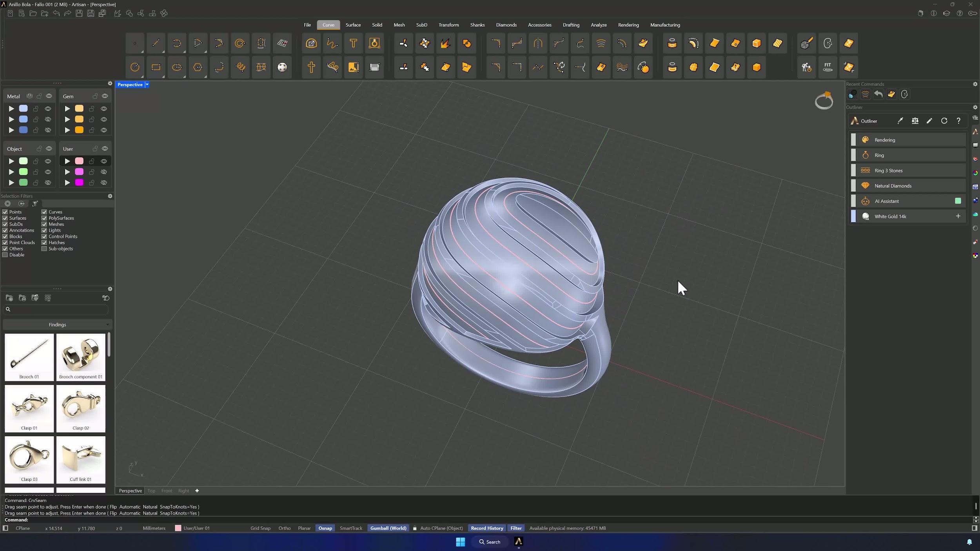Toggle visibility of the User layer group
Screen dimensions: 980x551
coord(105,149)
